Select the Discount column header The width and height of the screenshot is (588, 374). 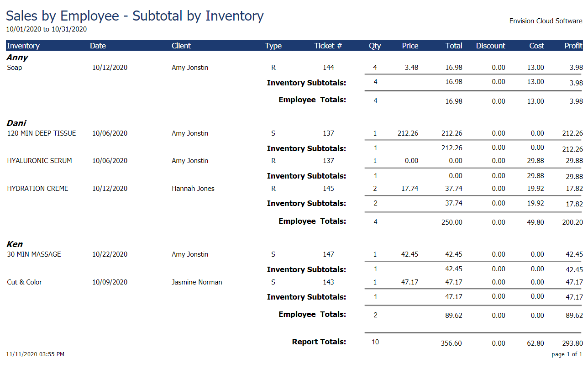point(490,46)
